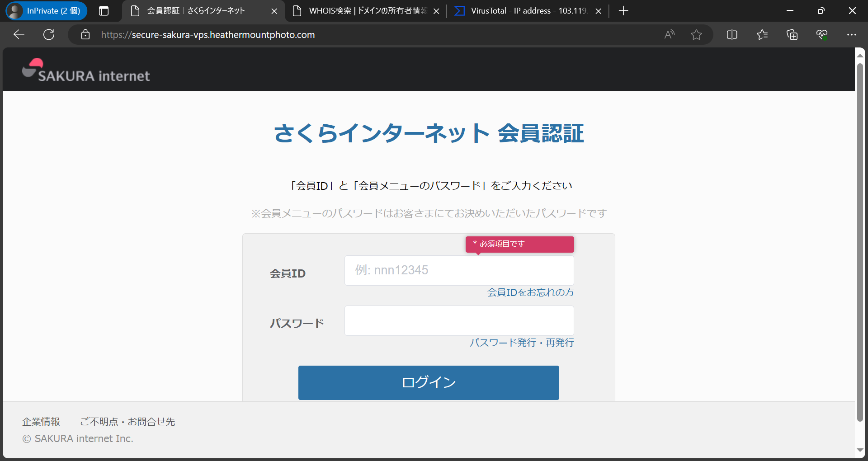Screen dimensions: 868x461
Task: Close the VirusTotal tab
Action: click(x=598, y=11)
